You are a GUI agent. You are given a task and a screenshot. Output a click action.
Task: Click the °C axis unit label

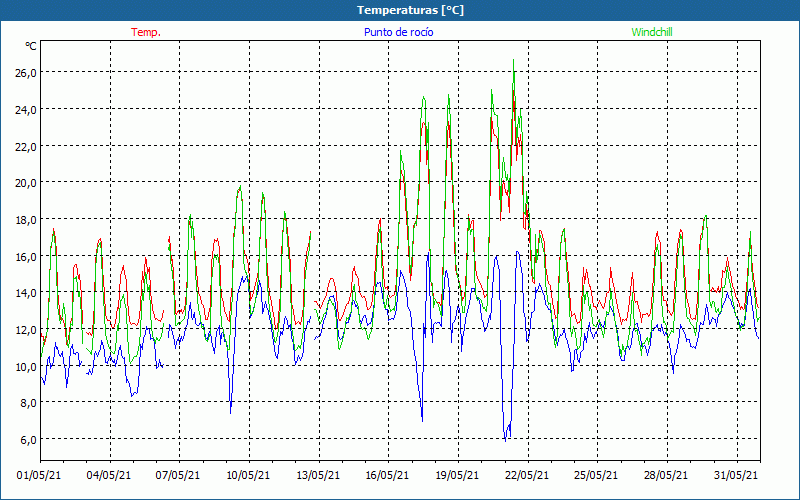(31, 46)
